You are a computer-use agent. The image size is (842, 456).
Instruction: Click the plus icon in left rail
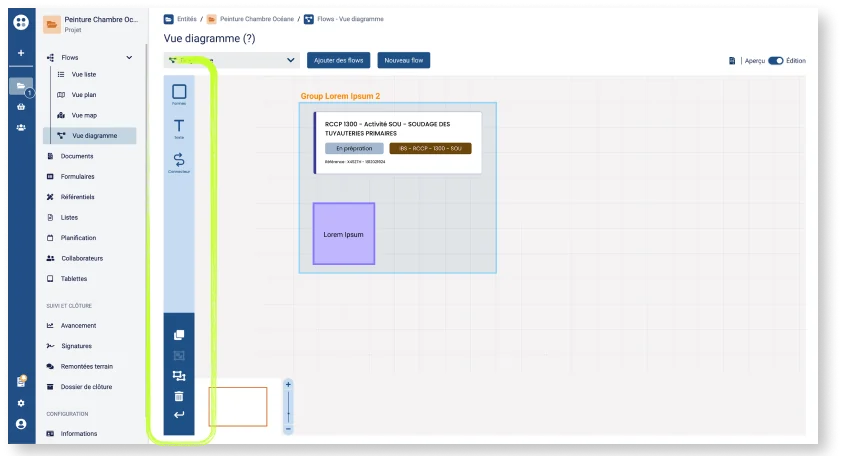click(x=21, y=53)
